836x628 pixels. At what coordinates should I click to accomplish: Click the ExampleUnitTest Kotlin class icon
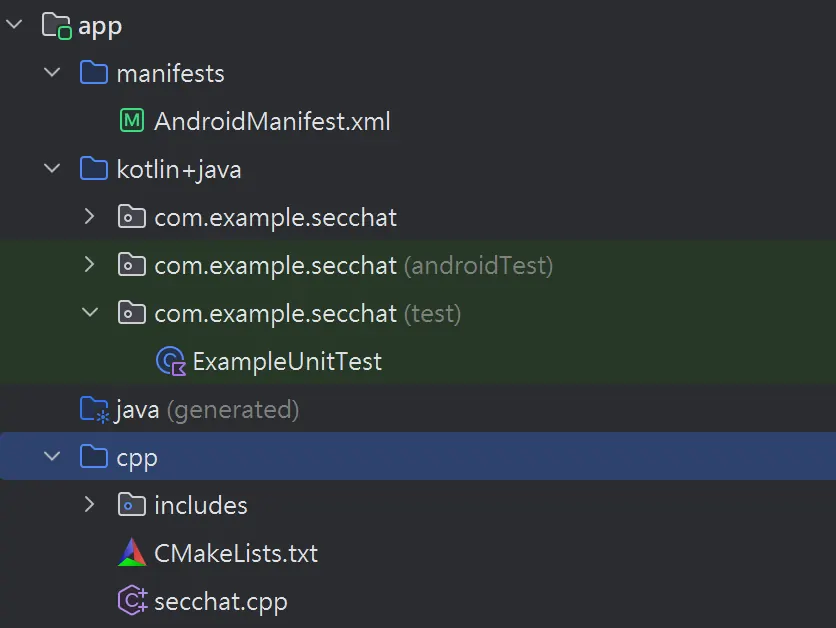(x=171, y=361)
